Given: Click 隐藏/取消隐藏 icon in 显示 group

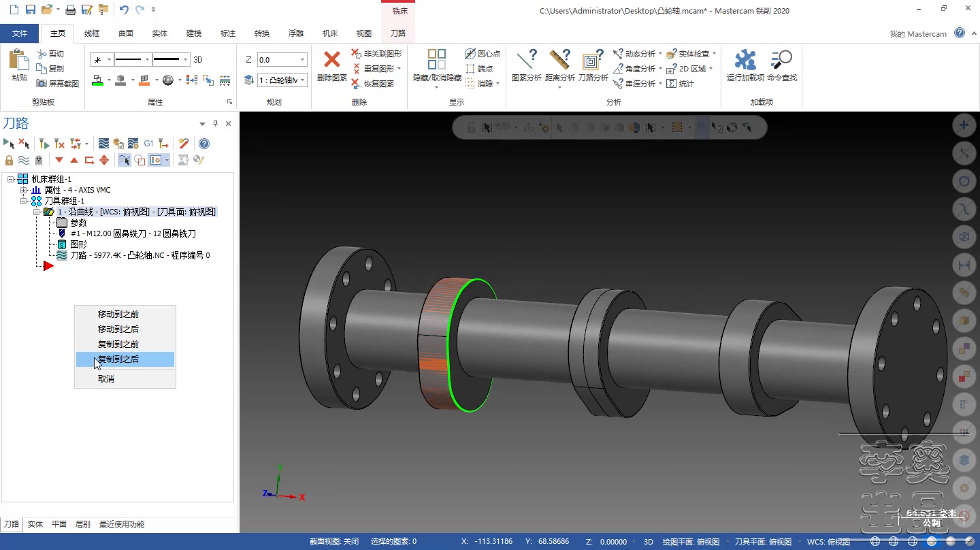Looking at the screenshot, I should [437, 59].
